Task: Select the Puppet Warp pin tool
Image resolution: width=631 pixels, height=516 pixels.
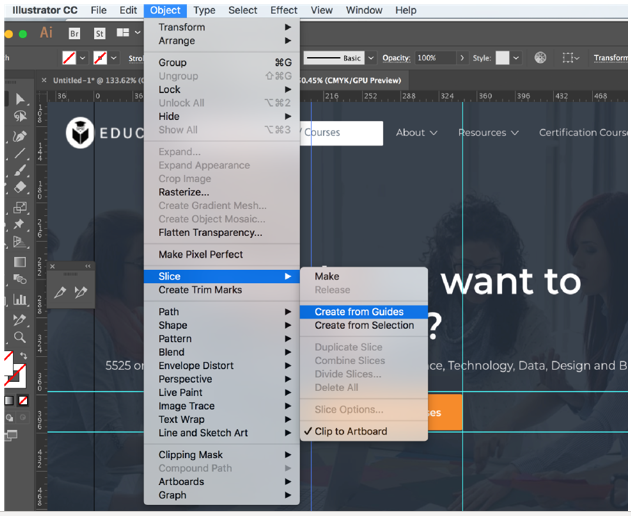Action: tap(19, 224)
